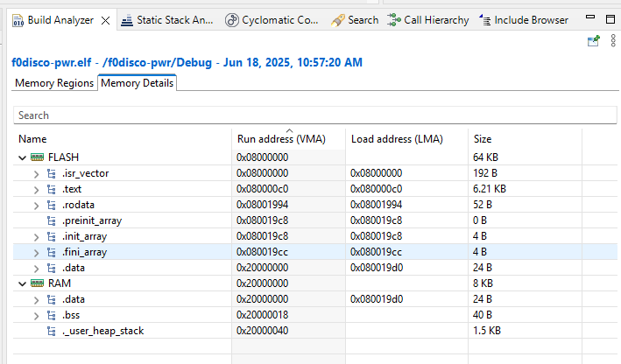Collapse the FLASH region tree
The width and height of the screenshot is (621, 364).
pyautogui.click(x=21, y=157)
